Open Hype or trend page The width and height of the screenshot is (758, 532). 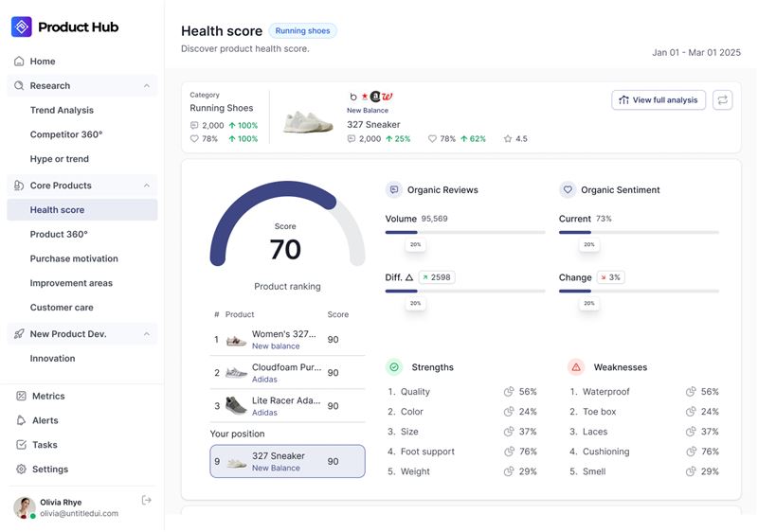tap(60, 159)
